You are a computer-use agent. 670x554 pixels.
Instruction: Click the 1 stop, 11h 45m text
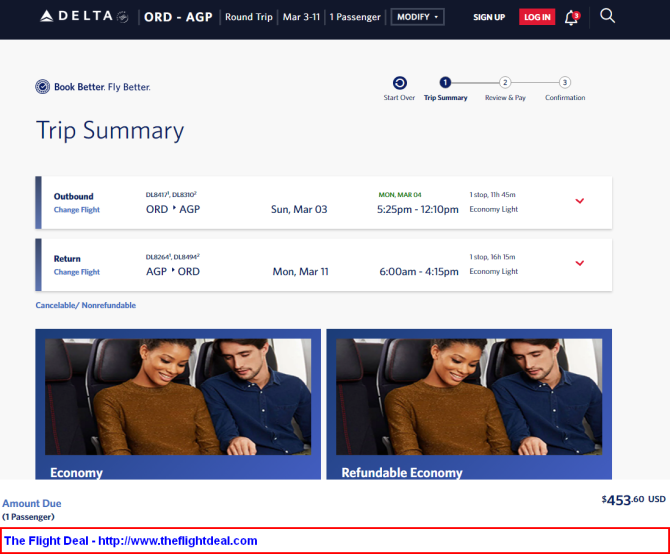click(x=492, y=195)
